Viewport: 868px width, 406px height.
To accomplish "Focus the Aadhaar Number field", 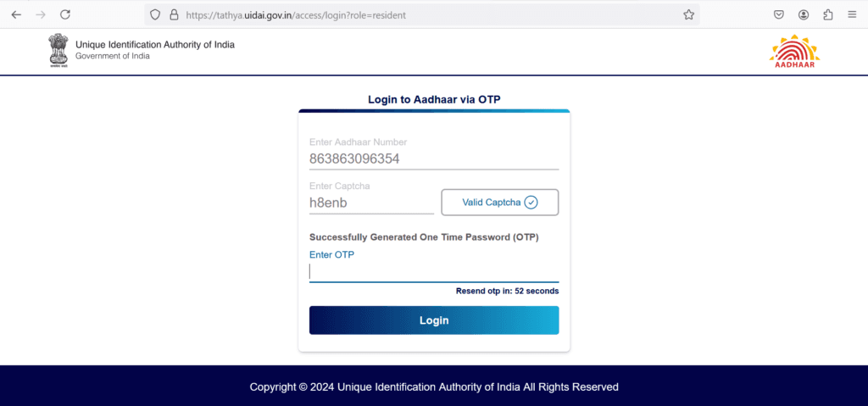I will [x=434, y=159].
